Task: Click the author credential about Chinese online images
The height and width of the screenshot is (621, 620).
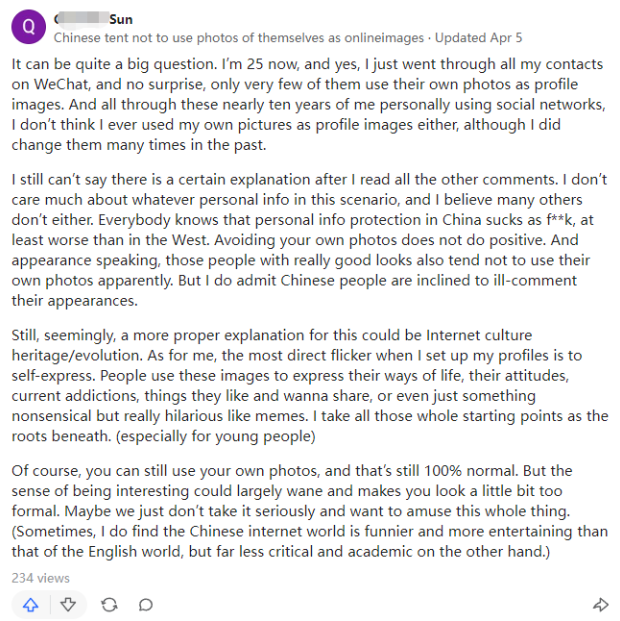Action: click(239, 38)
